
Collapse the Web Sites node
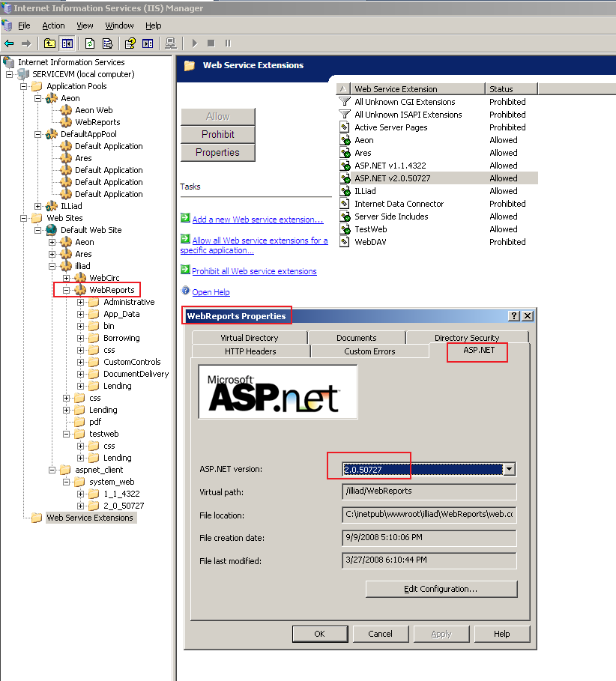click(x=23, y=218)
